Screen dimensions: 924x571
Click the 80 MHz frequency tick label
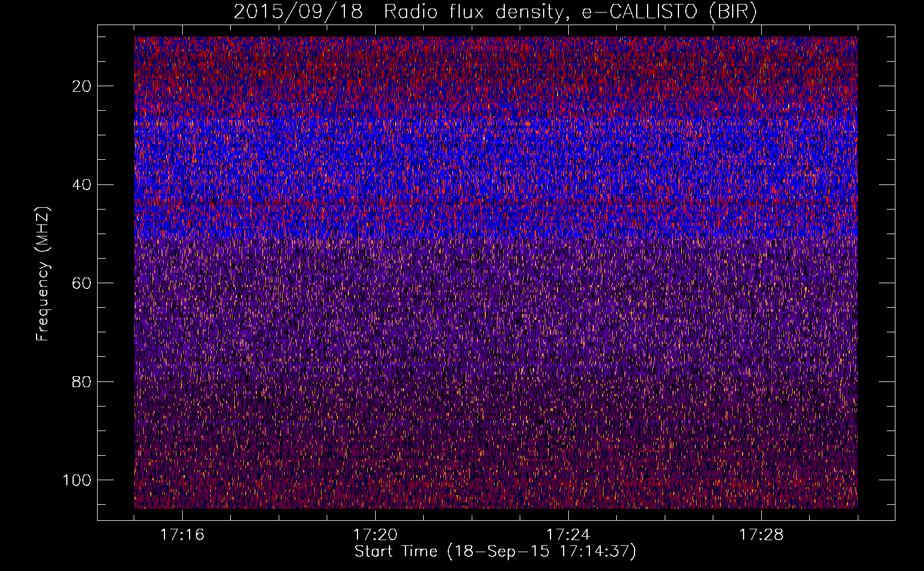click(82, 381)
